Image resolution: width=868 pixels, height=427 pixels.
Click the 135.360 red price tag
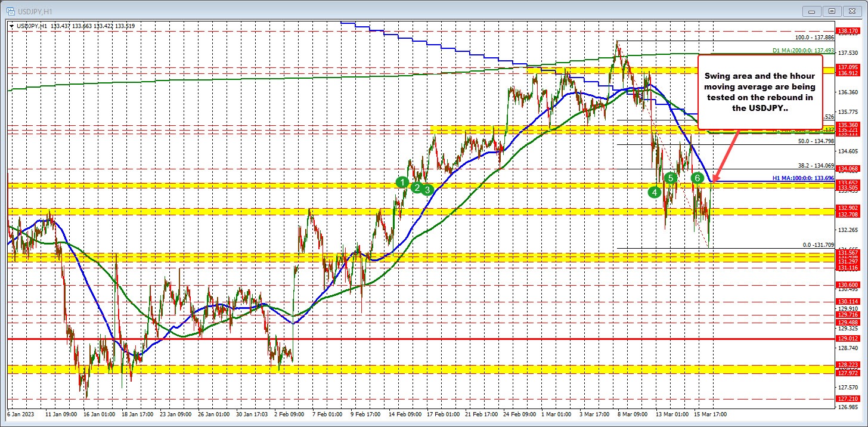[848, 125]
